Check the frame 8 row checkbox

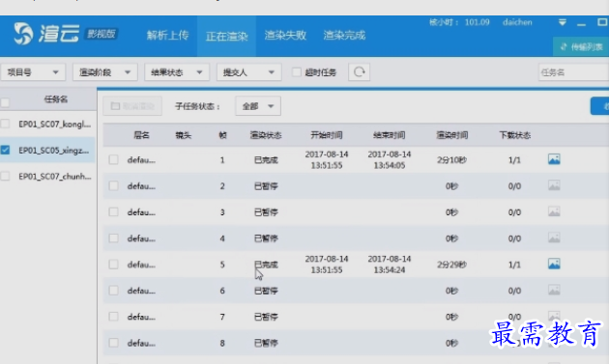tap(113, 343)
